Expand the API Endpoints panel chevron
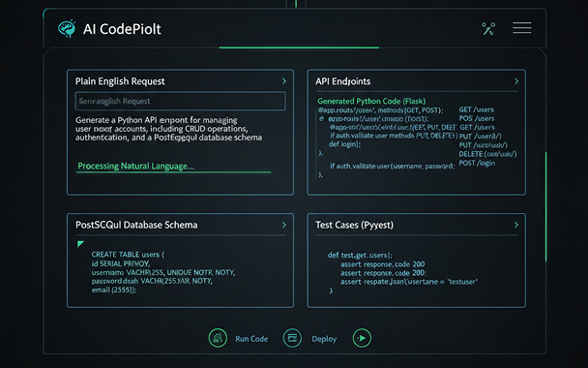The image size is (588, 368). pos(516,81)
